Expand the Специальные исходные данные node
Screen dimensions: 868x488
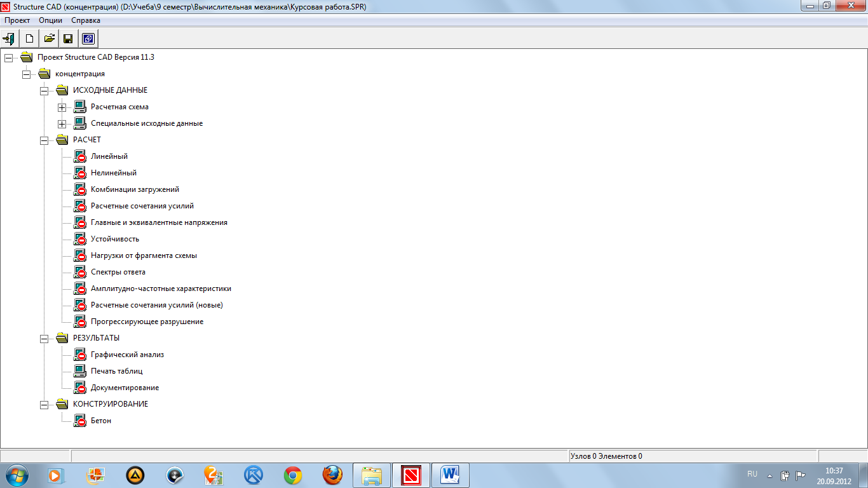click(62, 123)
